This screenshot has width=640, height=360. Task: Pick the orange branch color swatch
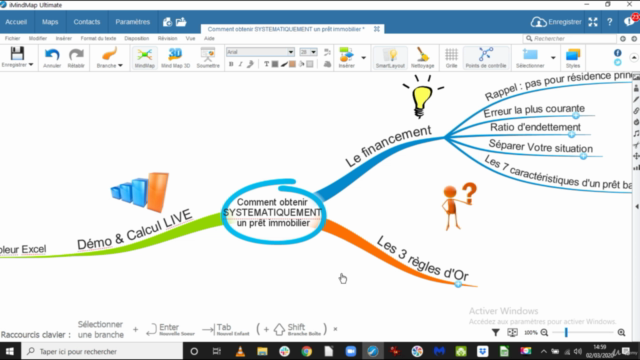click(x=292, y=64)
